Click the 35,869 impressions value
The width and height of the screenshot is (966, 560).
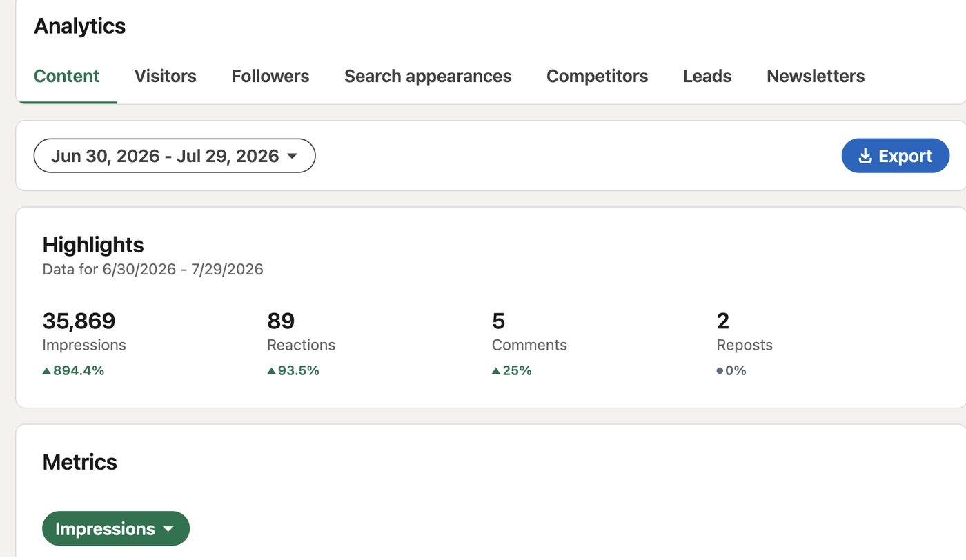pyautogui.click(x=79, y=321)
